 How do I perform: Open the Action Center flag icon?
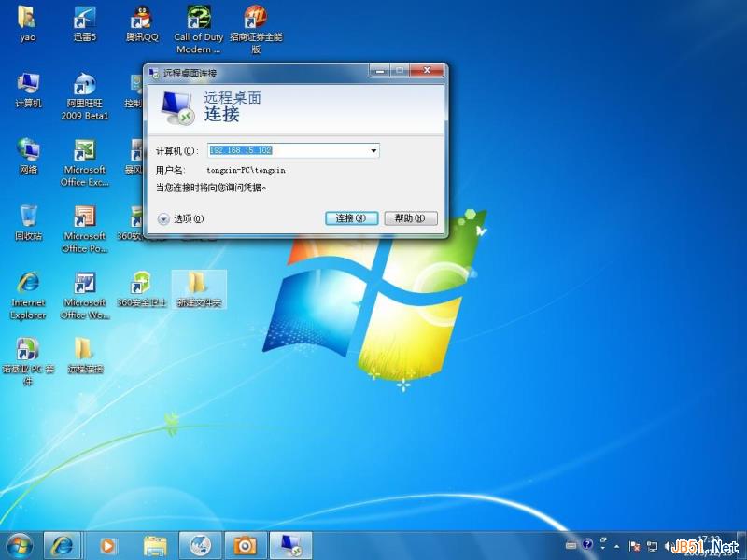click(633, 546)
